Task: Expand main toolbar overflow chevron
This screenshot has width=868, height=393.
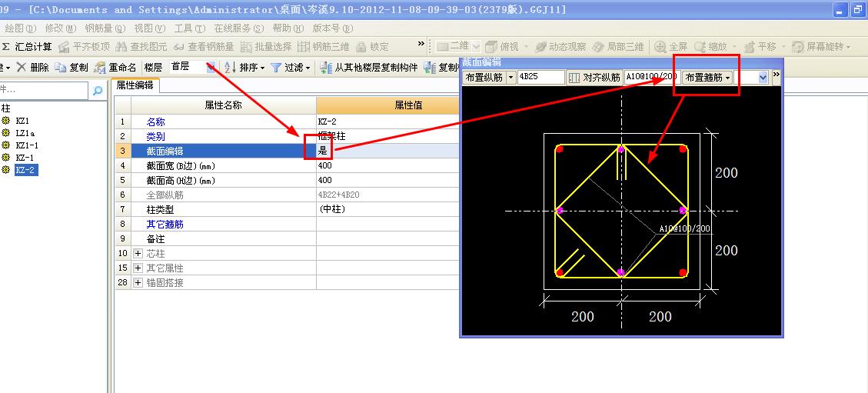Action: click(421, 45)
